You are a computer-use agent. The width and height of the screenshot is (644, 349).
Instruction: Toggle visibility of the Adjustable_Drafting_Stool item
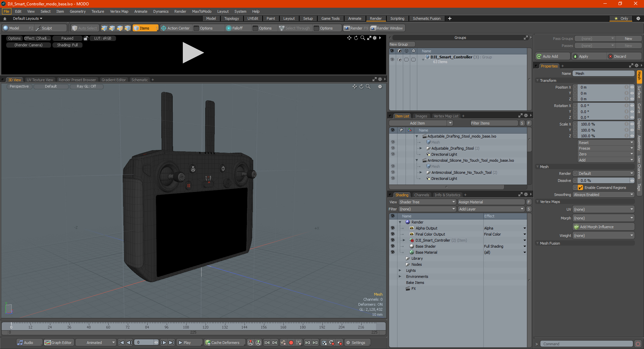pos(392,148)
